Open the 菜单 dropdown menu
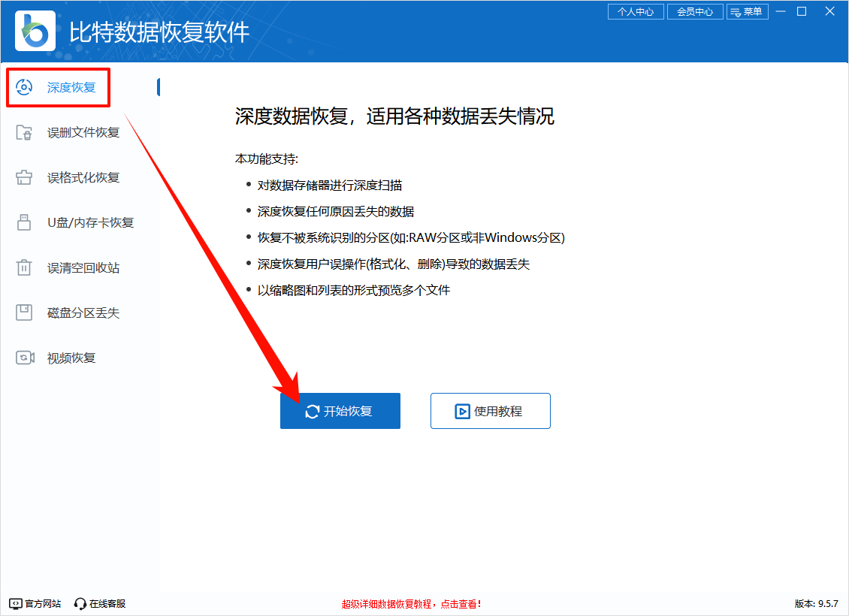 point(748,11)
